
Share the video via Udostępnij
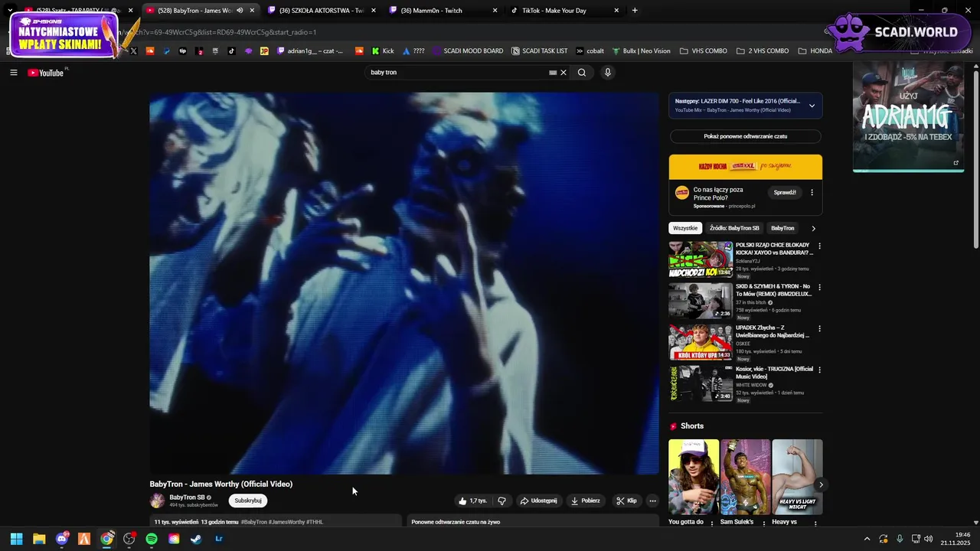(x=538, y=500)
